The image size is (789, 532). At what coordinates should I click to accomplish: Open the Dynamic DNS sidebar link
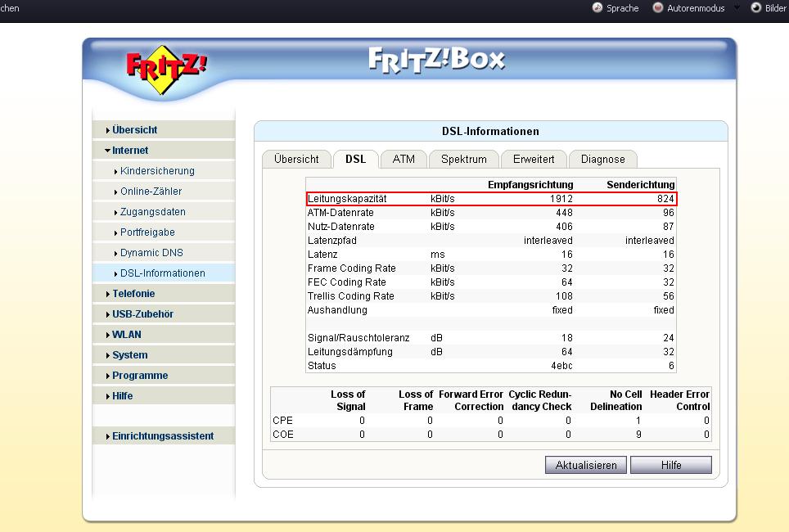tap(151, 253)
